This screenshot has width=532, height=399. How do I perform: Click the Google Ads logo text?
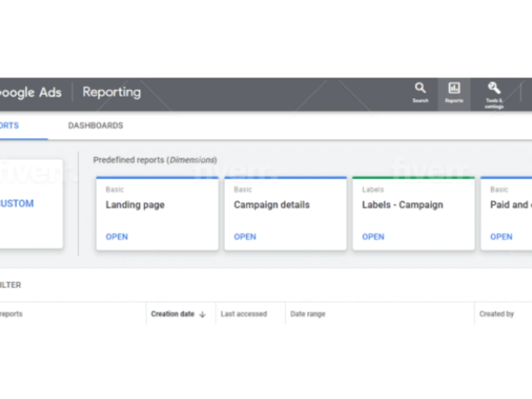pyautogui.click(x=31, y=93)
